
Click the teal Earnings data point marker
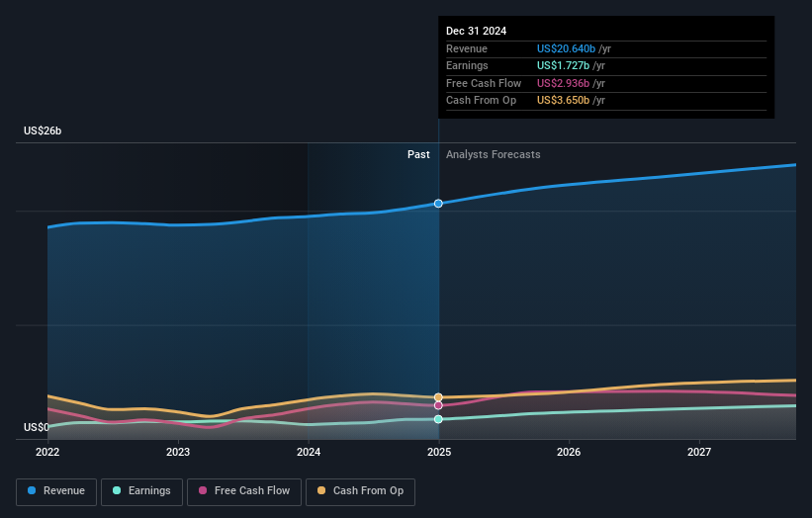point(438,419)
